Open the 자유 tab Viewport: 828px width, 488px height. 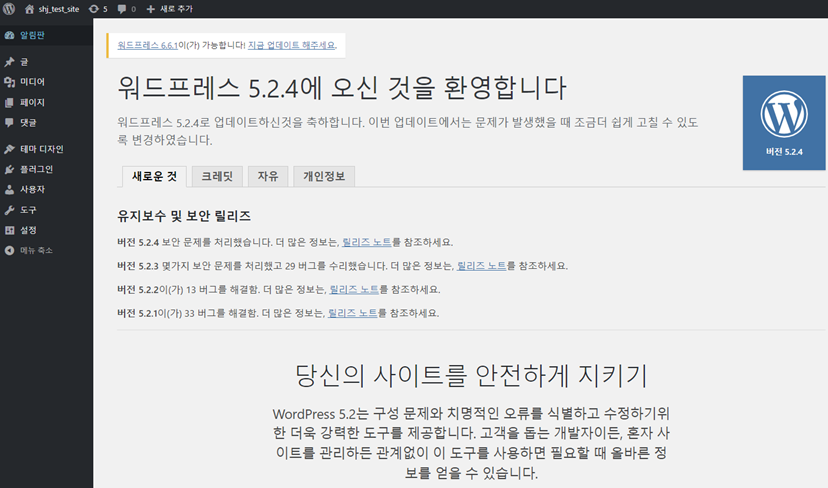click(x=268, y=176)
